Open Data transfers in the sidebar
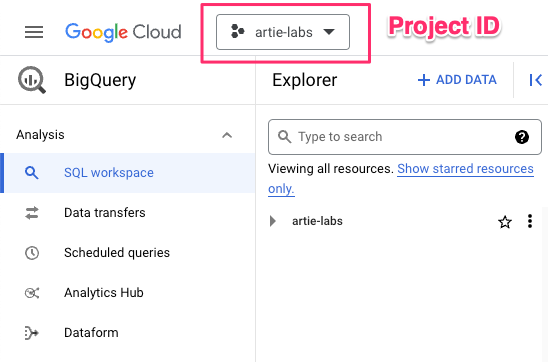This screenshot has height=362, width=548. coord(128,212)
